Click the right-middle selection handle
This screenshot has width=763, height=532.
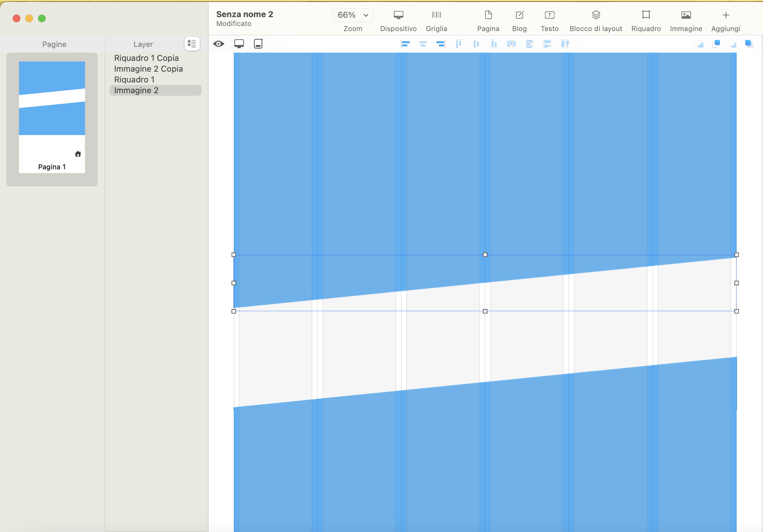(737, 283)
